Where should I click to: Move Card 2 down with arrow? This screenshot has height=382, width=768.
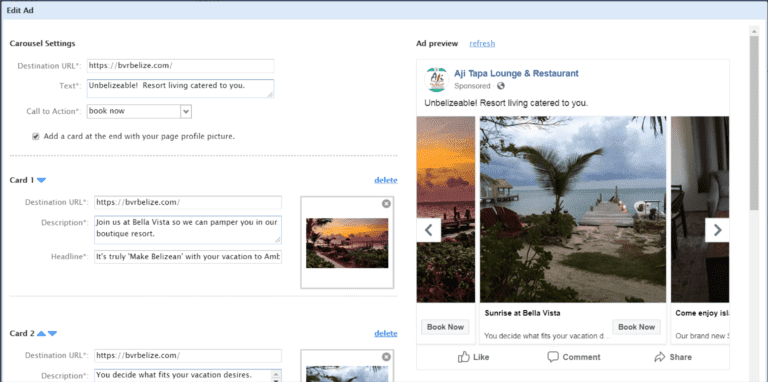pos(52,334)
